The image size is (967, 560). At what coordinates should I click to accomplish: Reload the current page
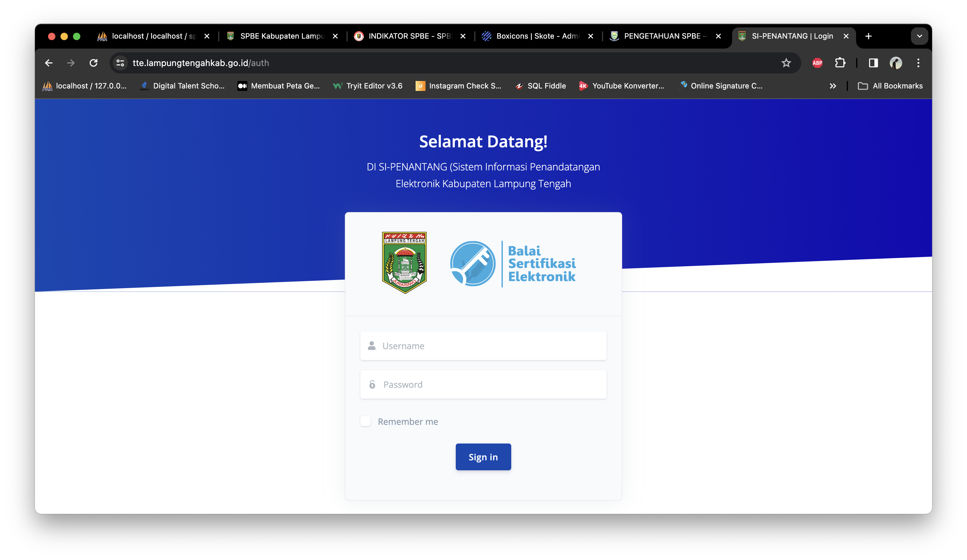point(93,63)
